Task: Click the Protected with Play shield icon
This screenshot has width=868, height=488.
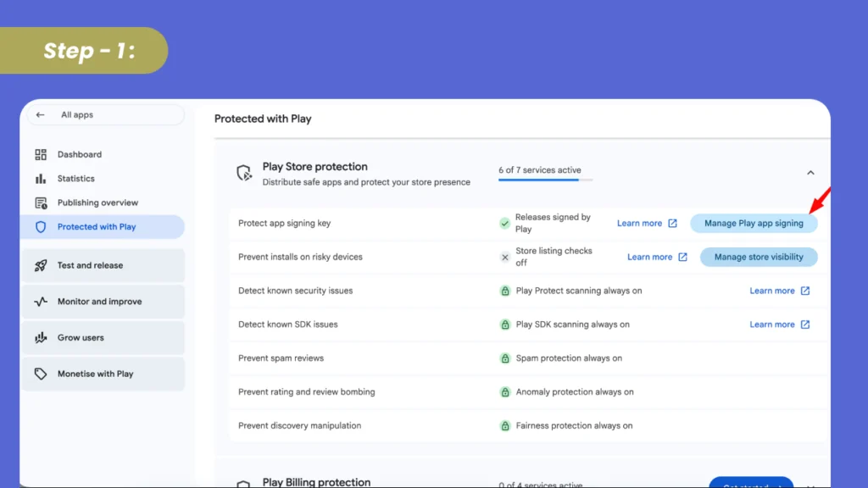Action: pos(41,227)
